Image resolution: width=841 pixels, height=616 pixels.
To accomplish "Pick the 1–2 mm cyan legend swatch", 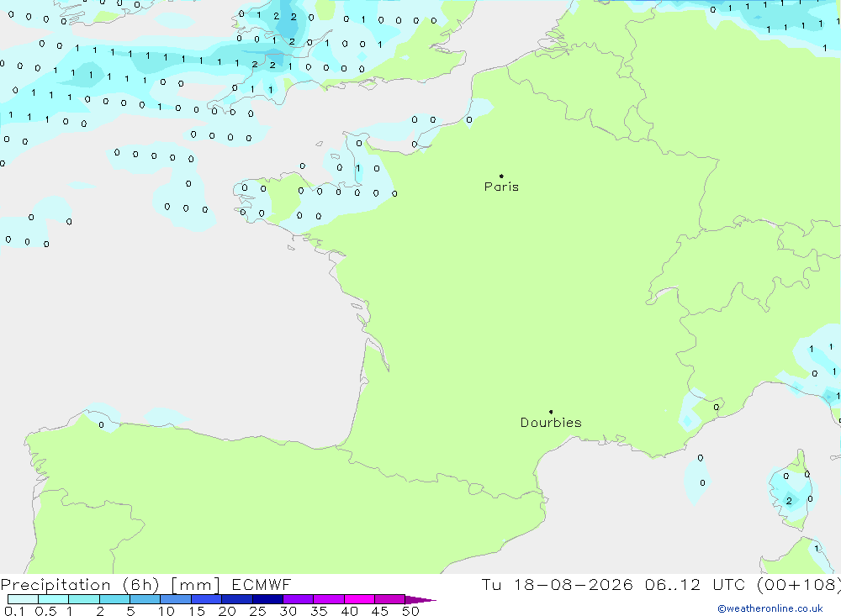I will [83, 599].
